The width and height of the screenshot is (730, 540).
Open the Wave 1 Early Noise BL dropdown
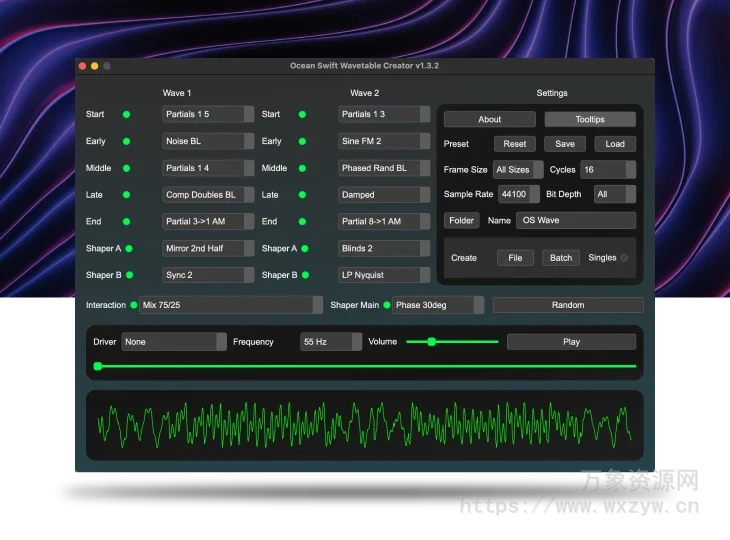[208, 142]
